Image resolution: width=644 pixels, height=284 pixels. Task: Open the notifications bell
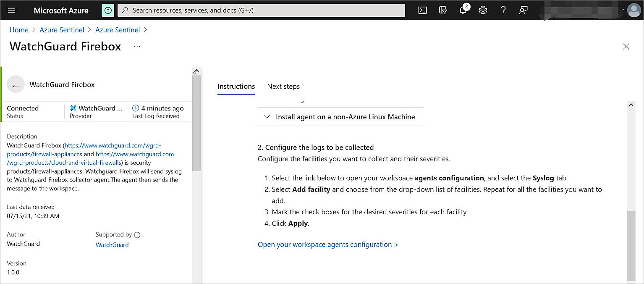point(463,11)
